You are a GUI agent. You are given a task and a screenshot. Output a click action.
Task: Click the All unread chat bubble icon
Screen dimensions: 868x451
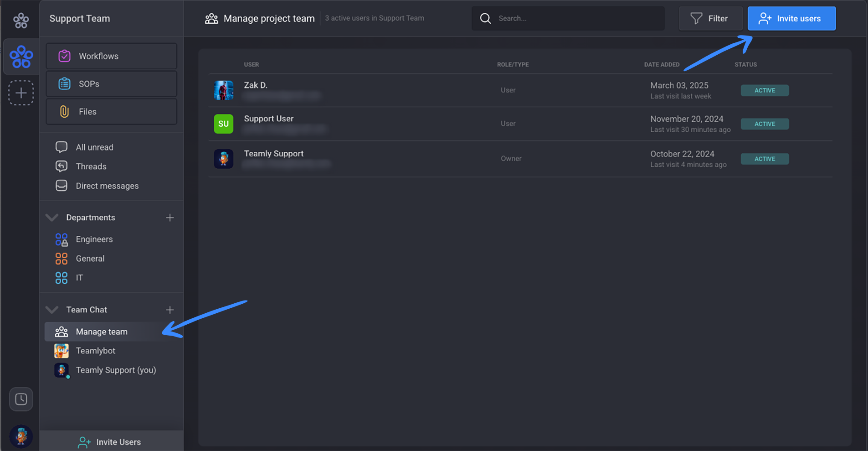tap(62, 147)
